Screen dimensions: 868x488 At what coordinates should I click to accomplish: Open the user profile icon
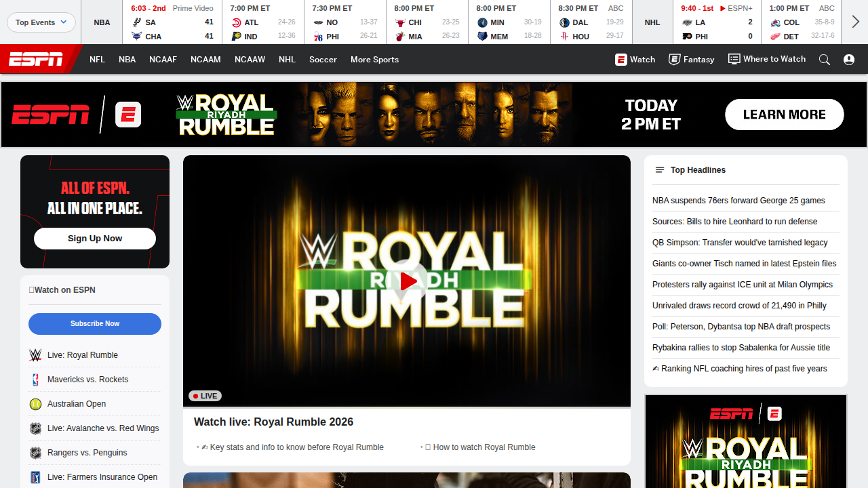point(848,60)
